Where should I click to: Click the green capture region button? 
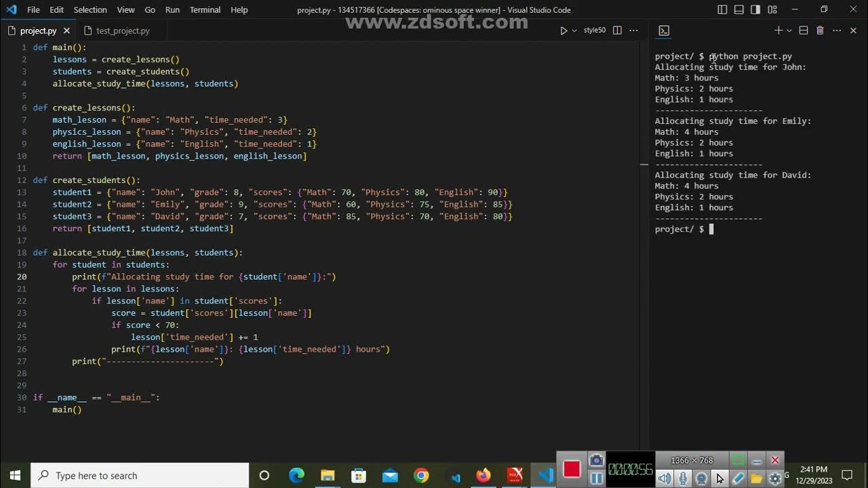[738, 460]
